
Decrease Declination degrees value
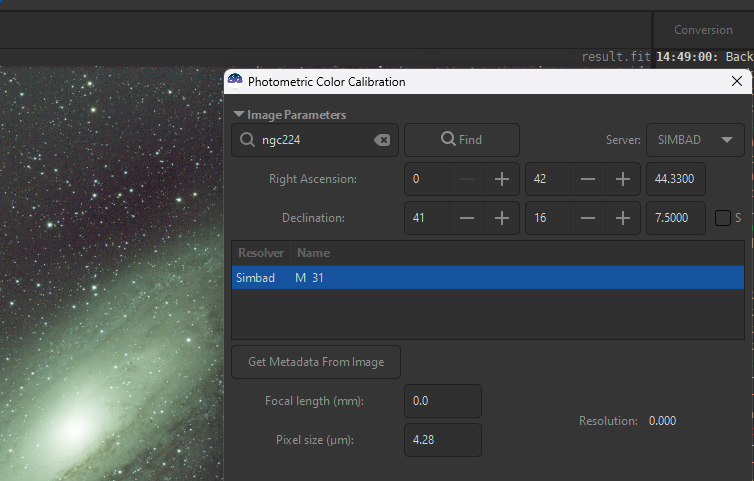[467, 218]
